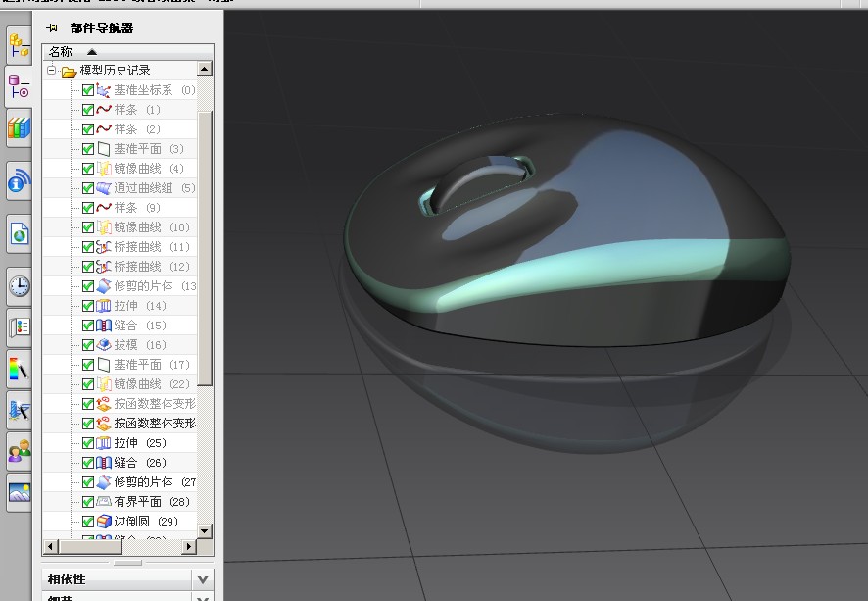
Task: Open the History clock tab
Action: point(19,286)
